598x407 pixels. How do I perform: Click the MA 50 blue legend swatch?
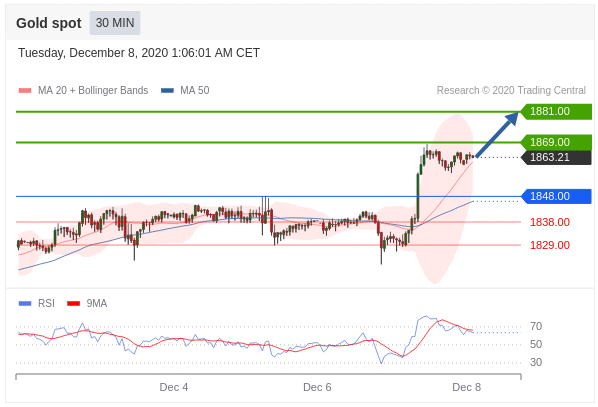pos(167,90)
